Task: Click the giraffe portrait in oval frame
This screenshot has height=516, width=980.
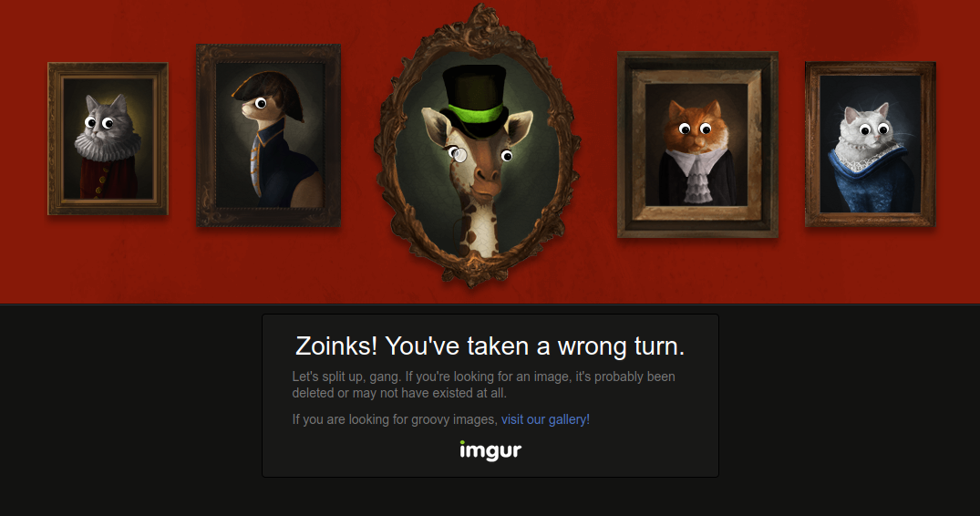Action: (478, 145)
